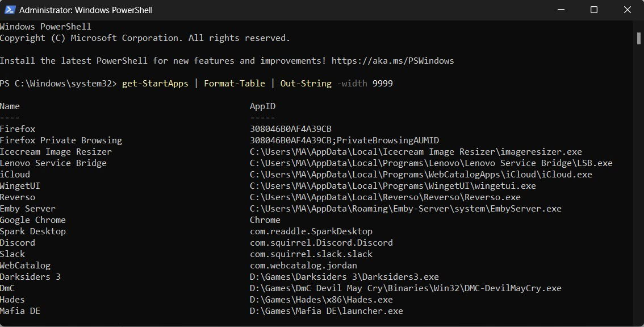Click the imageresizer.exe path

pyautogui.click(x=416, y=152)
